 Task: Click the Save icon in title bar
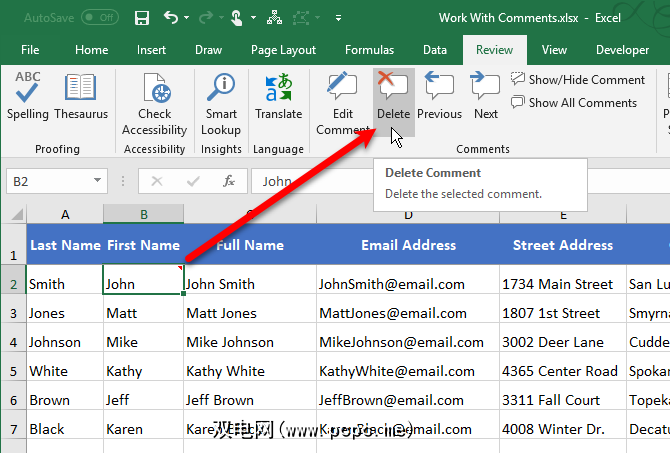click(142, 18)
